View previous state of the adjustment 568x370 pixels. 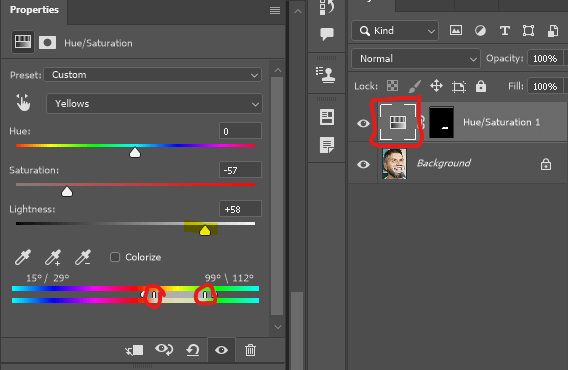point(164,350)
